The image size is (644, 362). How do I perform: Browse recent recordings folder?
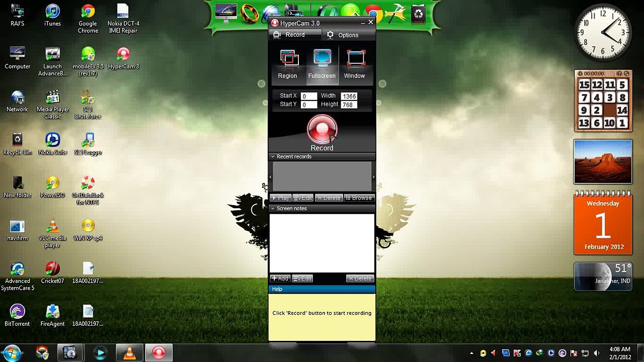pos(359,198)
